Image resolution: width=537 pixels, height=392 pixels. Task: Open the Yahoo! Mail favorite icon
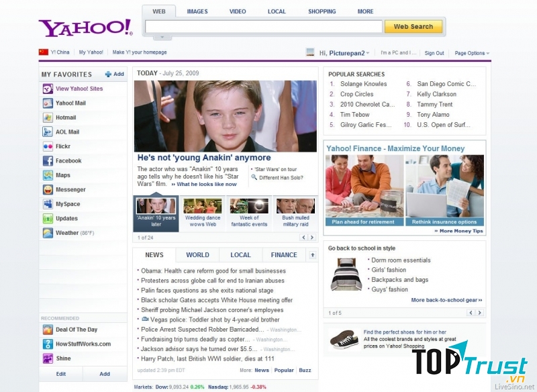[x=48, y=103]
